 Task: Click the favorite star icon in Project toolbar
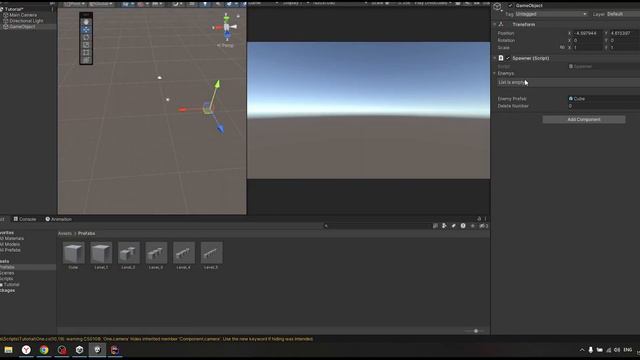(x=473, y=226)
